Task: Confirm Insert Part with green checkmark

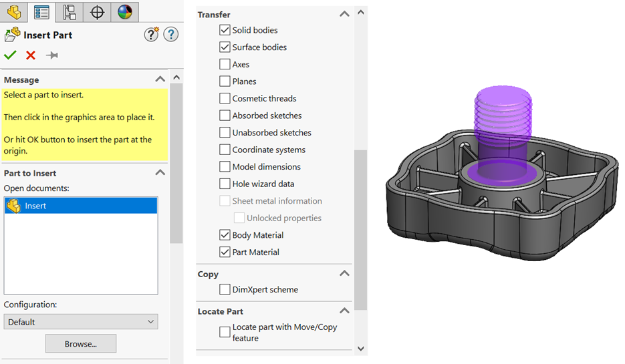Action: click(x=10, y=55)
